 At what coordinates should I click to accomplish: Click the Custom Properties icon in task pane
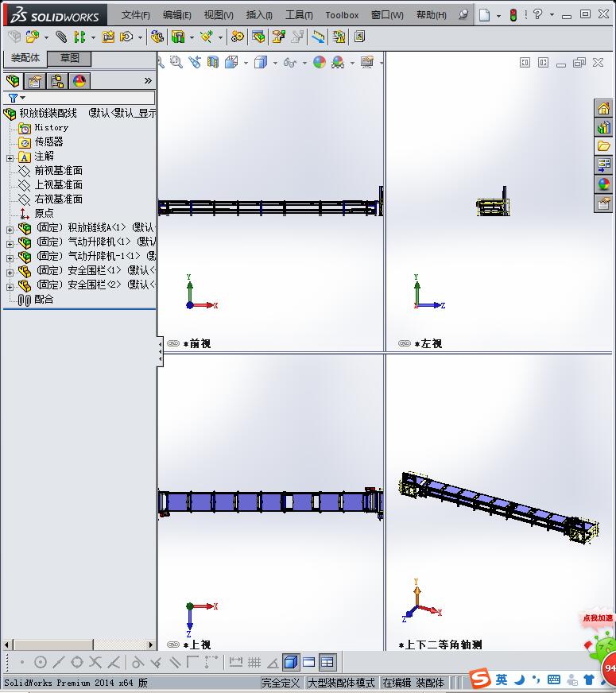click(603, 203)
